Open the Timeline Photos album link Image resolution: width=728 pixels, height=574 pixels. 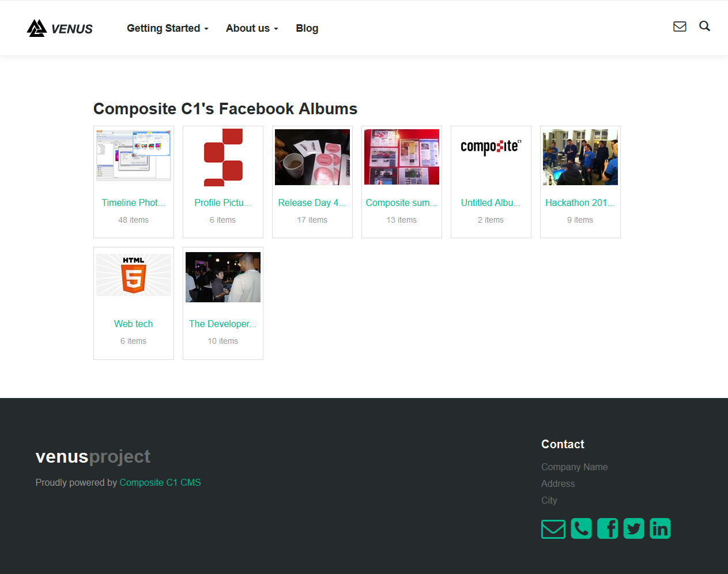133,202
